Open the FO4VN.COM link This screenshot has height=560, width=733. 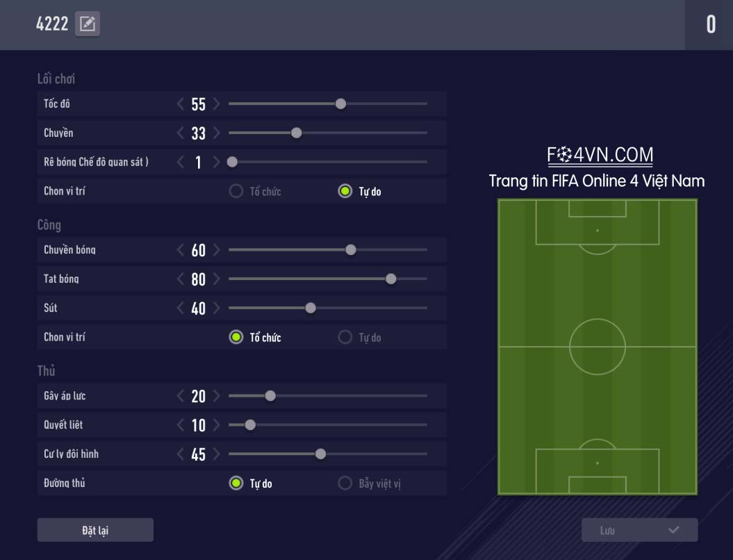click(600, 155)
